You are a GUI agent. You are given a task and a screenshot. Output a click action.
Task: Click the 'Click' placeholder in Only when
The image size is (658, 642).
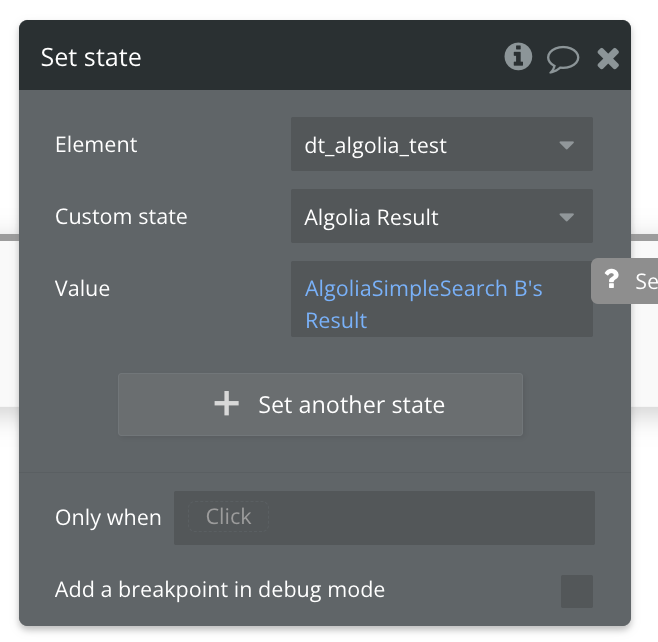pos(228,517)
